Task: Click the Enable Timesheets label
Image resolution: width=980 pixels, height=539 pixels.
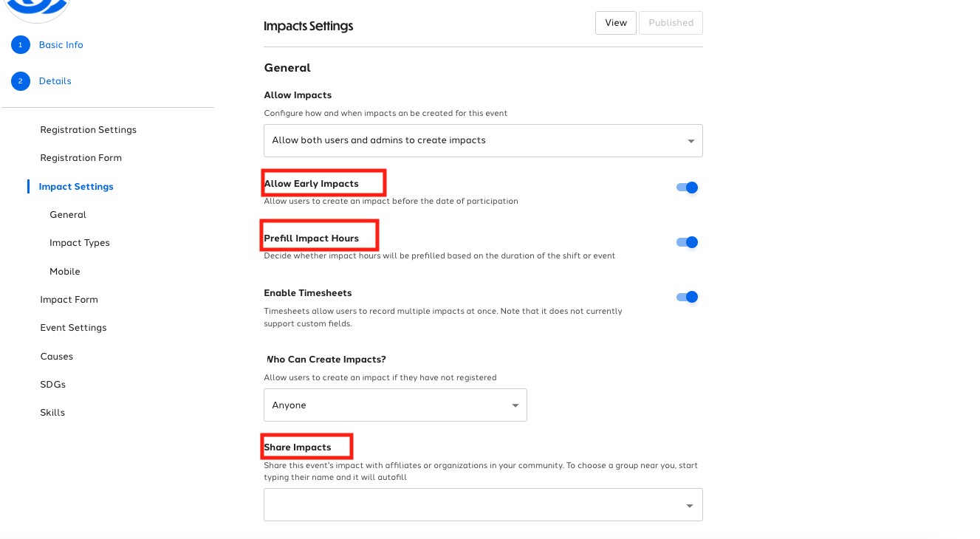Action: 308,293
